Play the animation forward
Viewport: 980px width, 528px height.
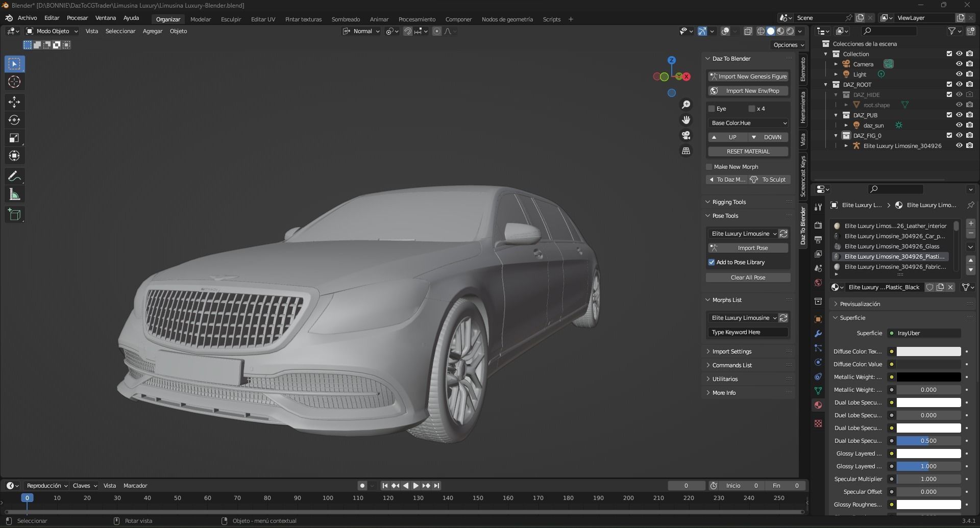(x=415, y=486)
